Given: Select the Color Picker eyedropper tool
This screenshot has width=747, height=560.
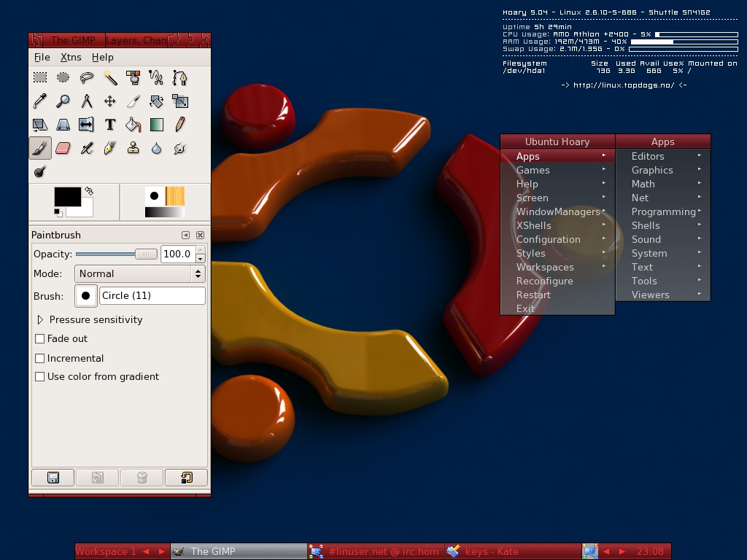Looking at the screenshot, I should 40,101.
